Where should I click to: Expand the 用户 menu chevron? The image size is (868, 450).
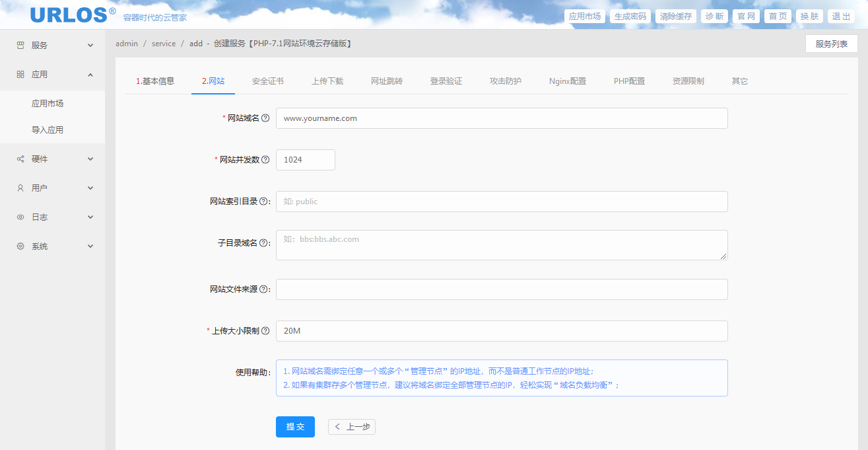click(x=90, y=188)
